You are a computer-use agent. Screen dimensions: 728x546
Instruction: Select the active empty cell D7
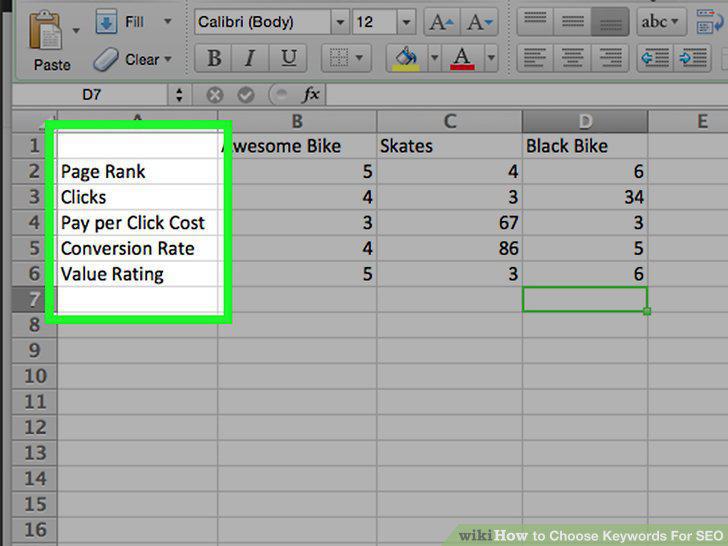[585, 299]
